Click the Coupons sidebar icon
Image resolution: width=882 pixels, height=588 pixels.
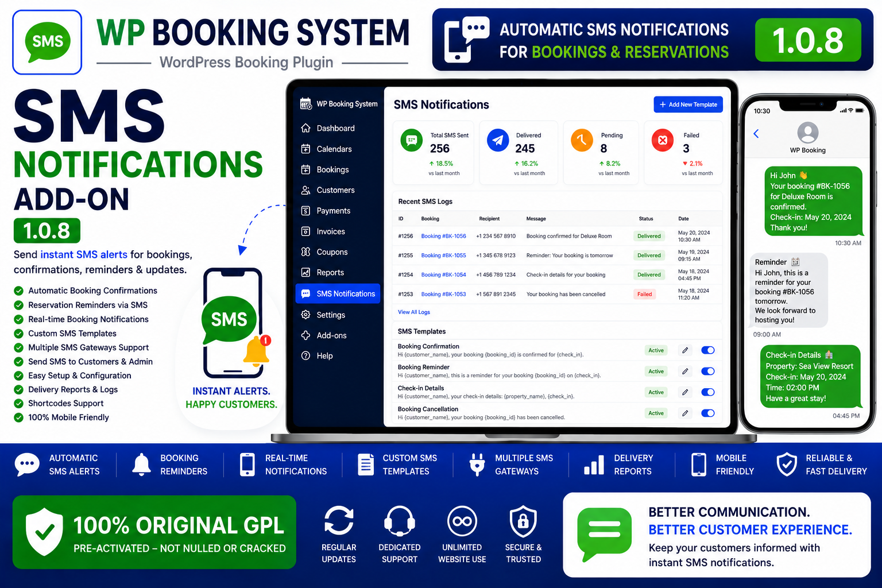tap(305, 252)
